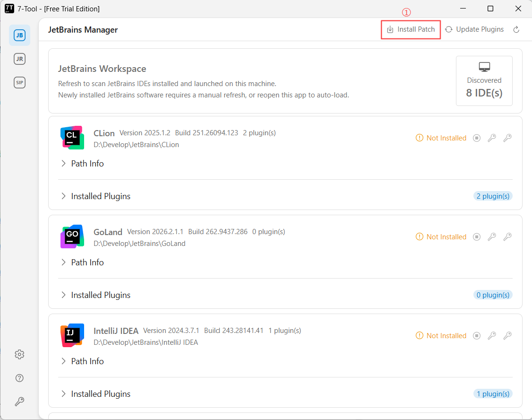Click the Build 243.28141.41 text

pos(233,330)
